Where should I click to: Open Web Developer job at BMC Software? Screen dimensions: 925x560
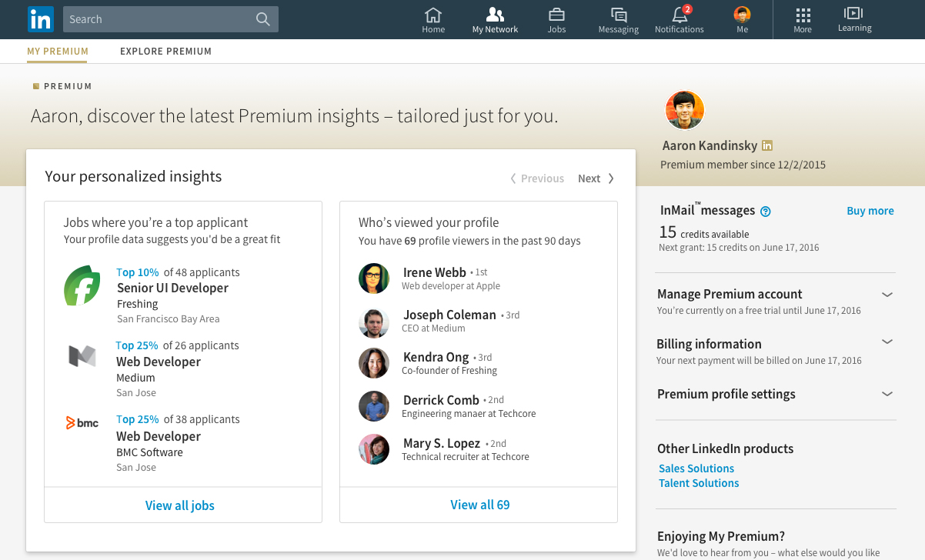[x=159, y=436]
